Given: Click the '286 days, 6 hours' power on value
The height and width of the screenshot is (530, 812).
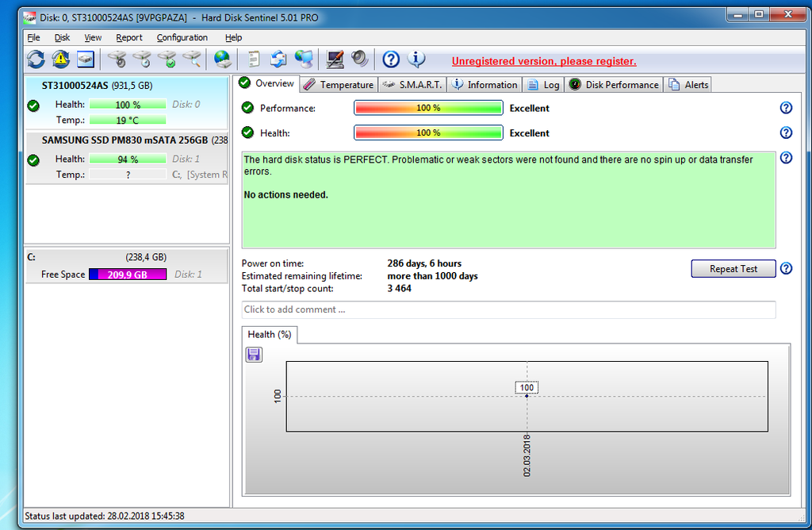Looking at the screenshot, I should [424, 263].
